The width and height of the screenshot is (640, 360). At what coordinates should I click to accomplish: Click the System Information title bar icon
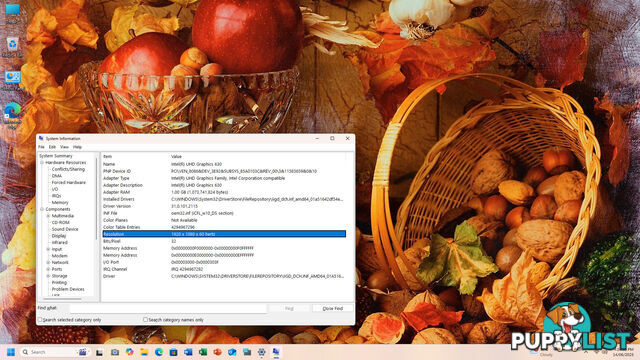tap(41, 139)
